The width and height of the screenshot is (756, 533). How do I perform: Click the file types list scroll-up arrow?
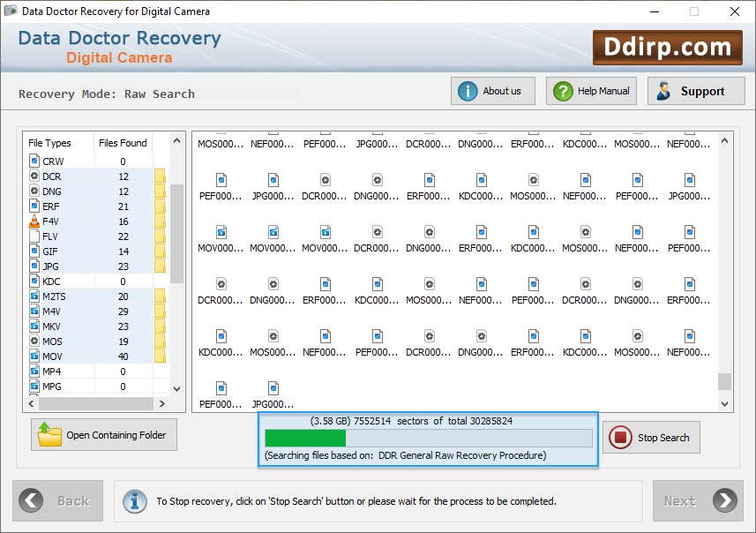(x=177, y=141)
